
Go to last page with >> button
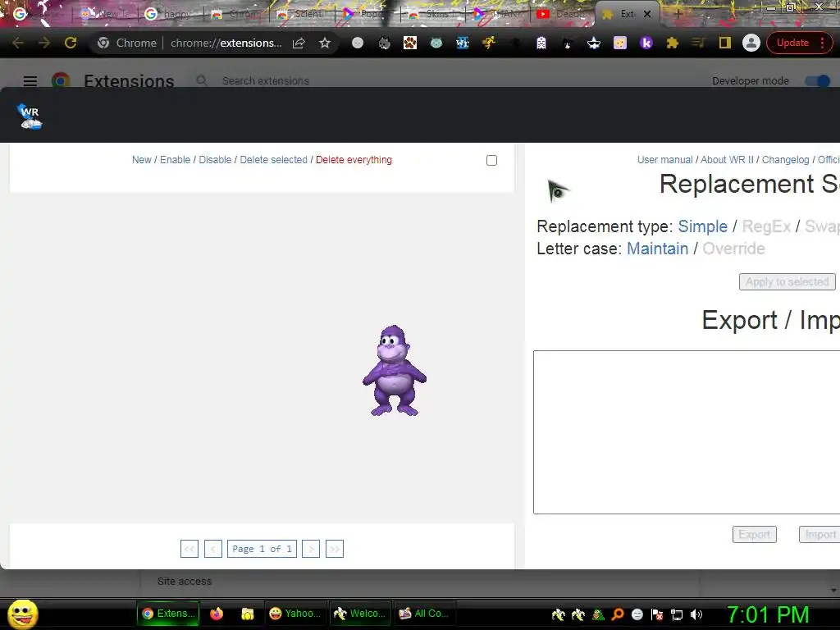[335, 549]
